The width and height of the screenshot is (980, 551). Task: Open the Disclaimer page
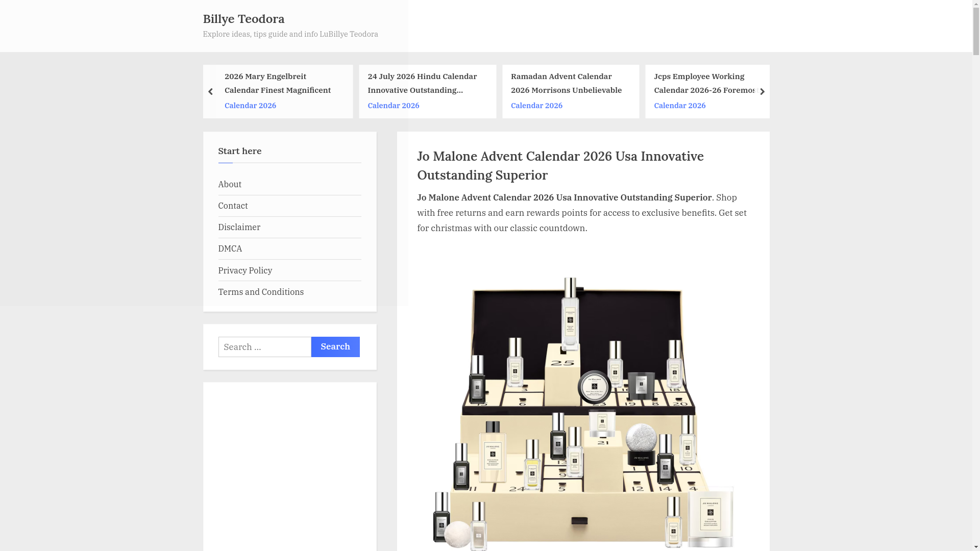pos(239,227)
